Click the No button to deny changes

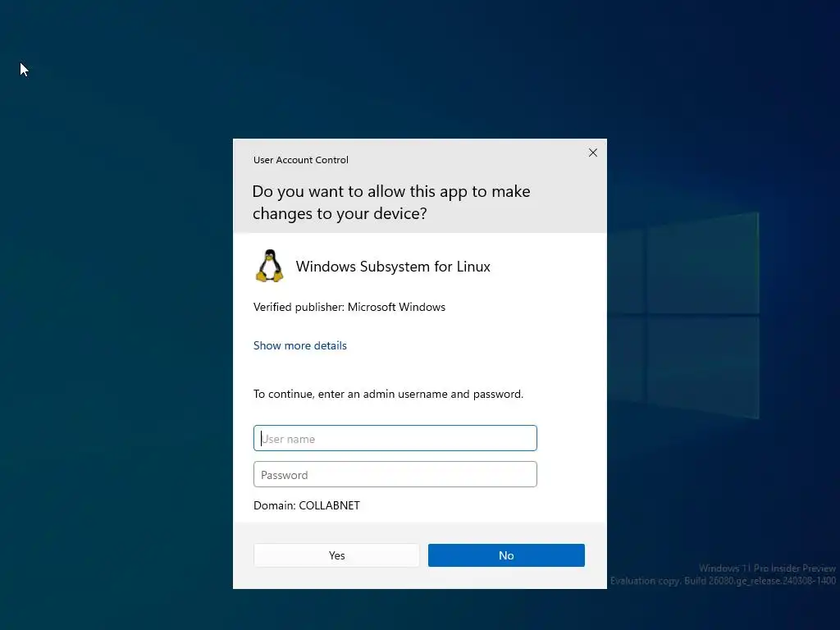506,555
